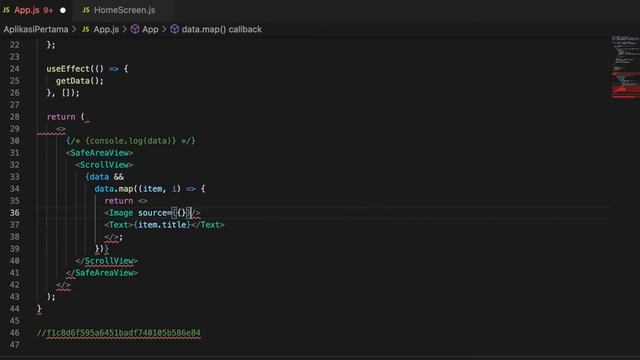Screen dimensions: 640x360
Task: Click the code minimap overview
Action: [625, 67]
